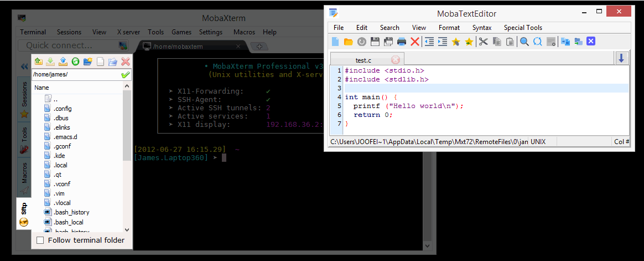Click the /home/james/ path field
The height and width of the screenshot is (261, 644).
[75, 74]
